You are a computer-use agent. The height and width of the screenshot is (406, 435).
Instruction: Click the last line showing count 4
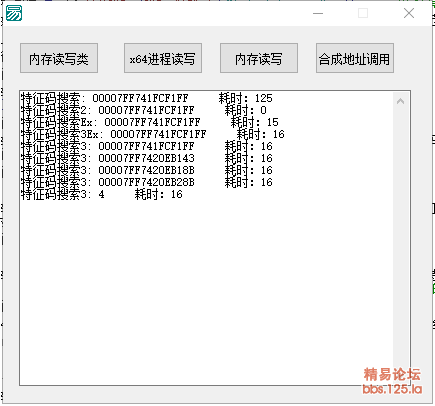[x=102, y=194]
